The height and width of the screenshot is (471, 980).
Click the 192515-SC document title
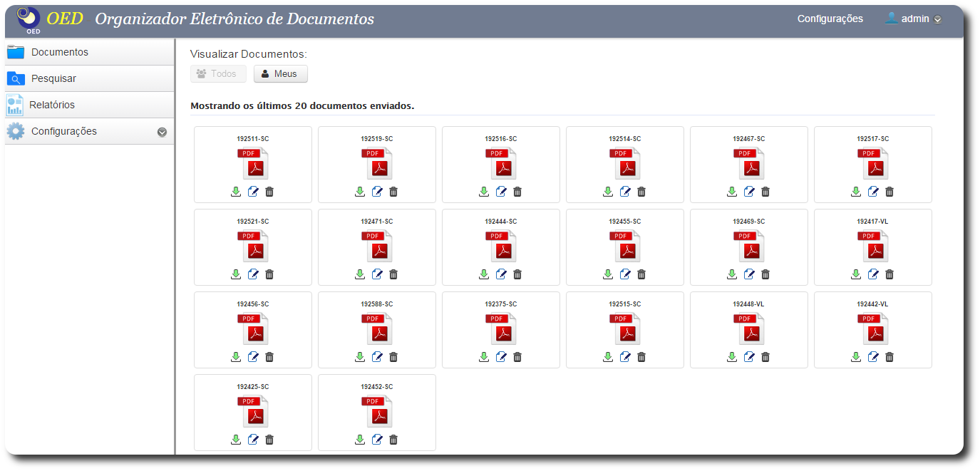[x=625, y=304]
